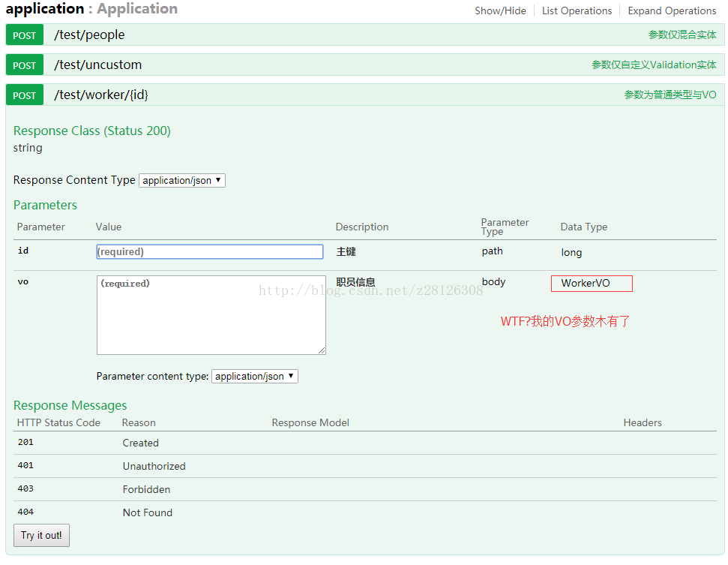The width and height of the screenshot is (728, 565).
Task: Click the 'Parameter Type' column header
Action: 505,227
